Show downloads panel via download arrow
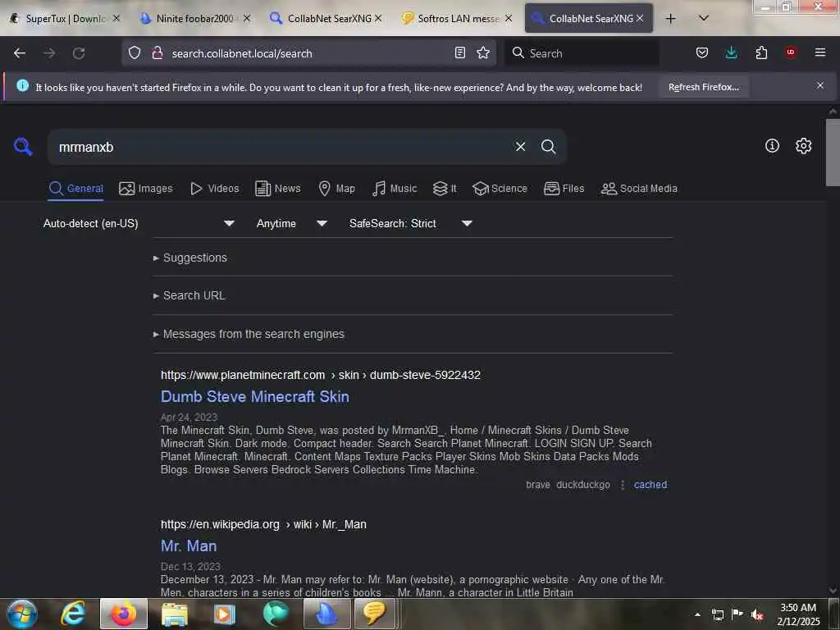The height and width of the screenshot is (630, 840). [x=731, y=53]
